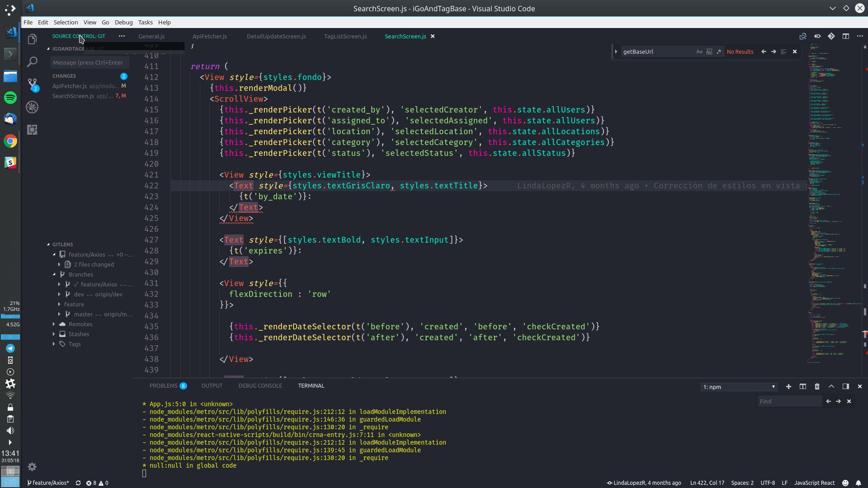Toggle Match Whole Word in the search widget
The image size is (868, 488).
(709, 52)
